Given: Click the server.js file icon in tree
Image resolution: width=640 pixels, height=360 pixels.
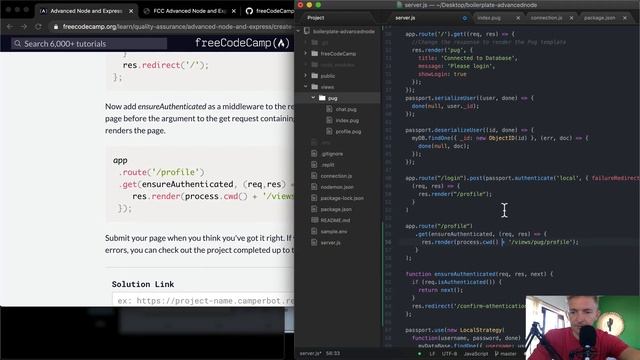Looking at the screenshot, I should tap(314, 242).
